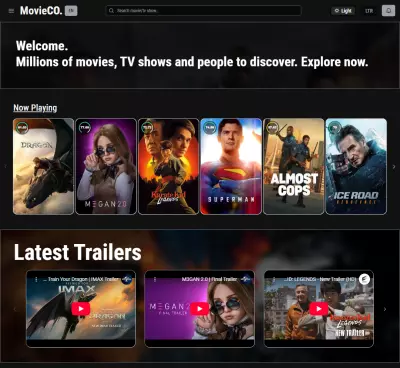Open the Now Playing link
The image size is (400, 368).
tap(35, 108)
